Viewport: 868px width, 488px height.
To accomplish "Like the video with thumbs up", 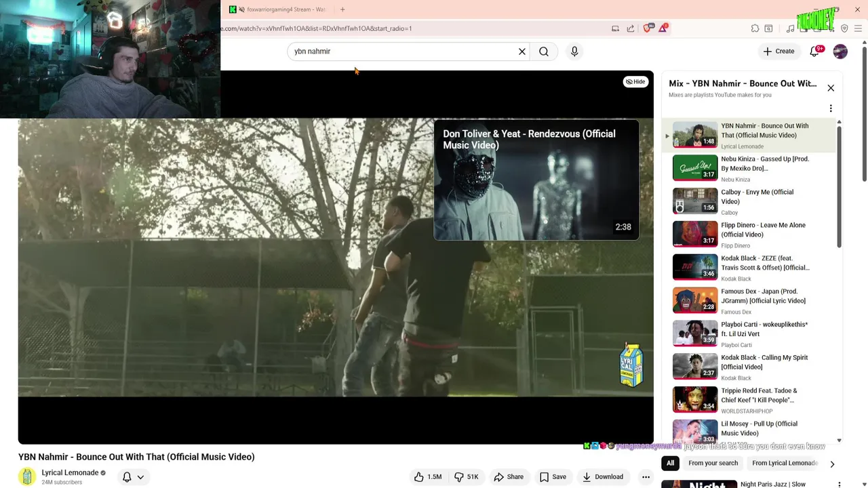I will (x=427, y=476).
